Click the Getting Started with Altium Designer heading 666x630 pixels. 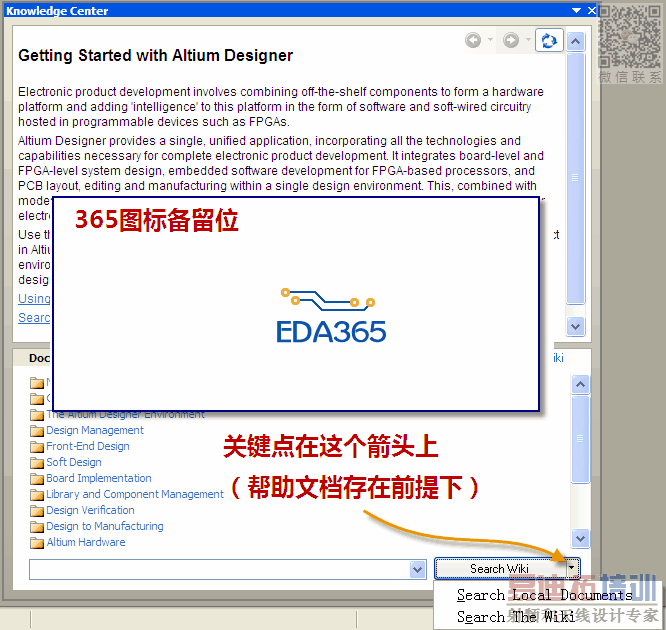pos(155,56)
